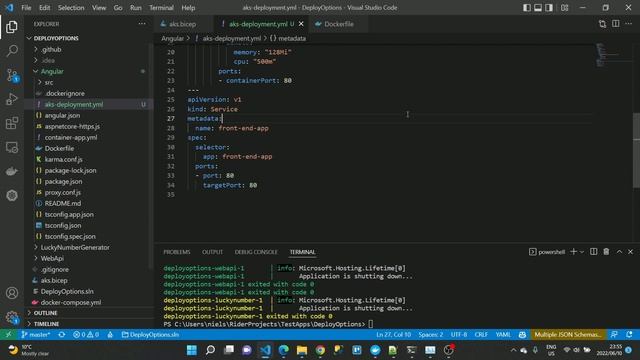
Task: Open feedback icon in status bar
Action: 614,335
